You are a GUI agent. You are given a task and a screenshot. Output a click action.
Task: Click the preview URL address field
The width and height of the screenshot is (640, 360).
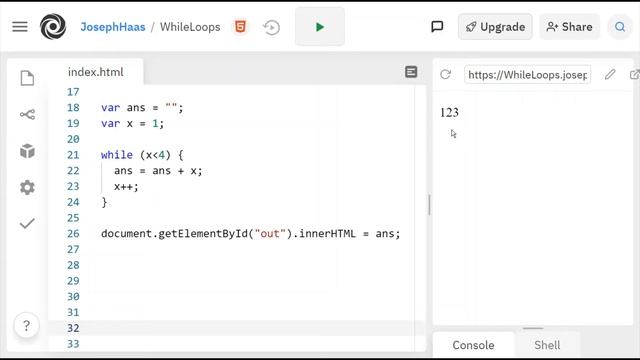pyautogui.click(x=527, y=75)
